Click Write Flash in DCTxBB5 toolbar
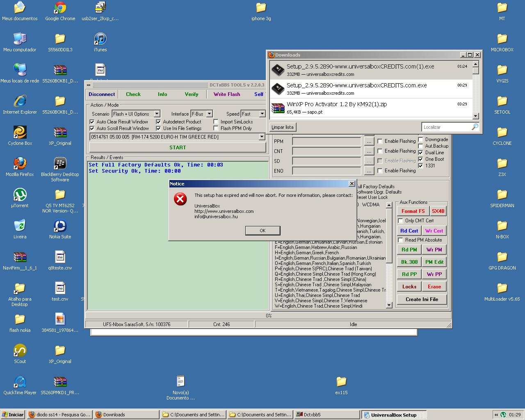Image resolution: width=525 pixels, height=420 pixels. point(227,94)
